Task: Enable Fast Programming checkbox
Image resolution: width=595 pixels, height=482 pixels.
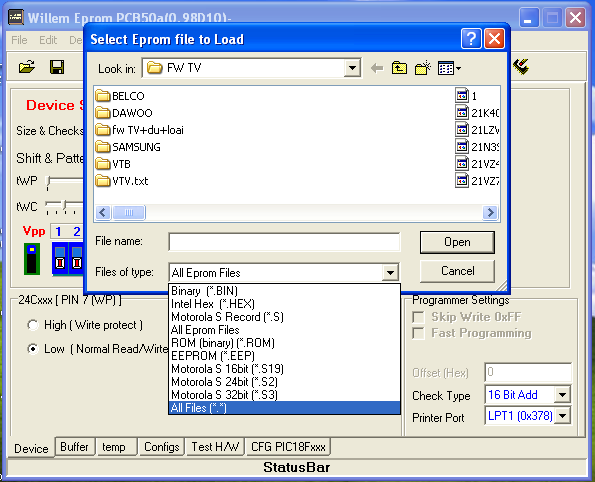Action: 419,333
